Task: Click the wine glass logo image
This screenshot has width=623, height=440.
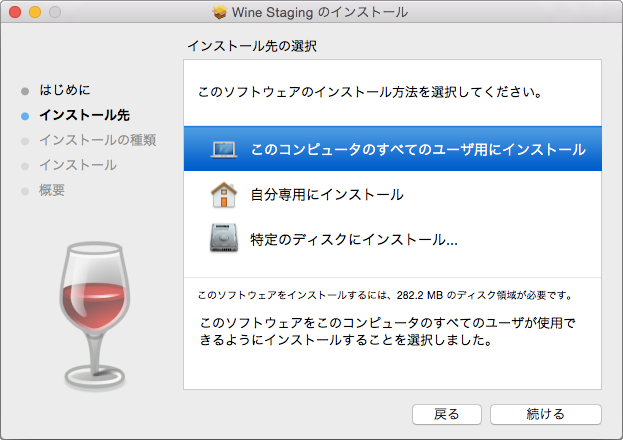Action: click(x=95, y=316)
